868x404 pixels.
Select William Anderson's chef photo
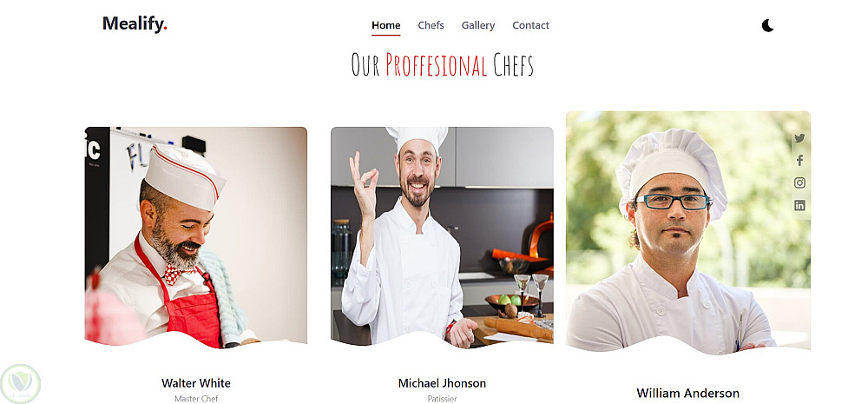tap(688, 233)
